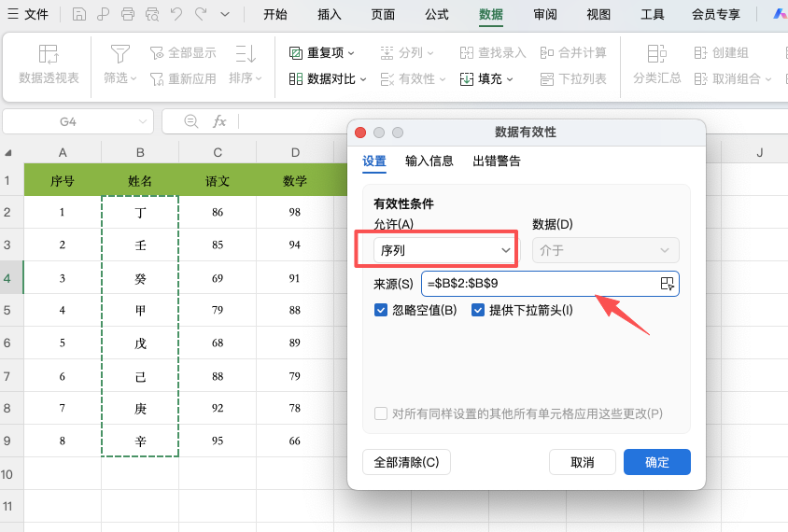Click the save icon in quick toolbar

click(79, 15)
